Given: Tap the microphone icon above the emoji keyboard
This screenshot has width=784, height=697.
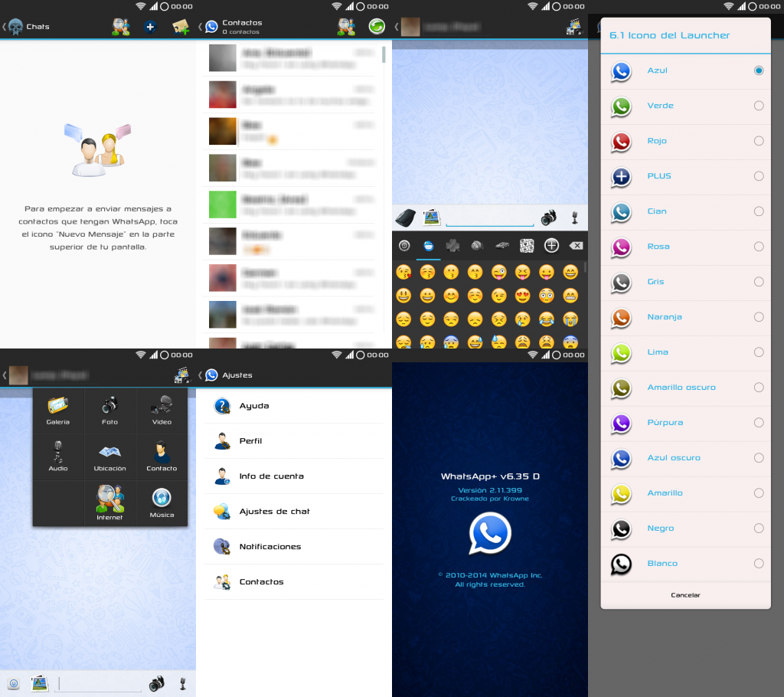Looking at the screenshot, I should [x=575, y=218].
